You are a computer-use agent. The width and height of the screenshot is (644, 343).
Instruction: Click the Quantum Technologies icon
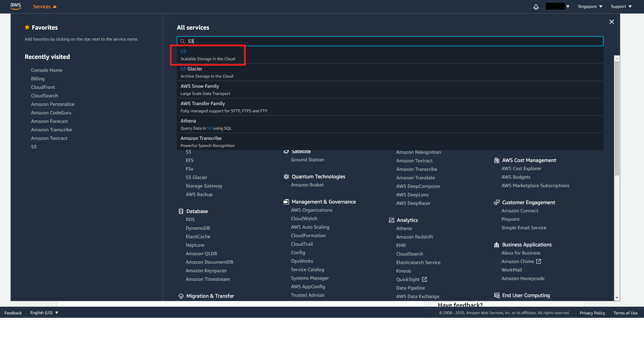click(286, 177)
